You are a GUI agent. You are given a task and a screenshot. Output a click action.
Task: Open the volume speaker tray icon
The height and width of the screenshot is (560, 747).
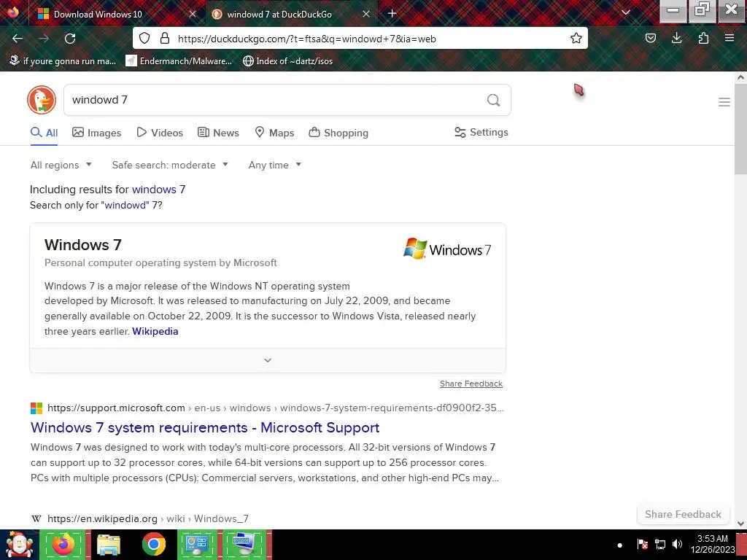677,544
